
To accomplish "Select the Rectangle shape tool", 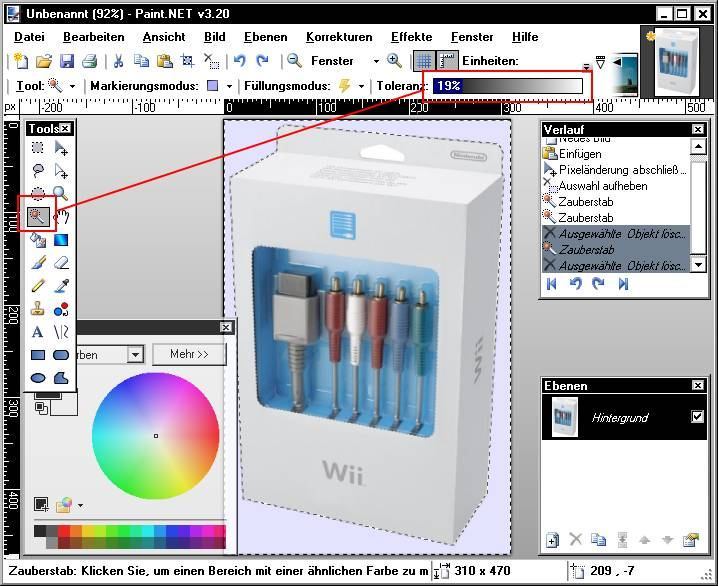I will 38,355.
